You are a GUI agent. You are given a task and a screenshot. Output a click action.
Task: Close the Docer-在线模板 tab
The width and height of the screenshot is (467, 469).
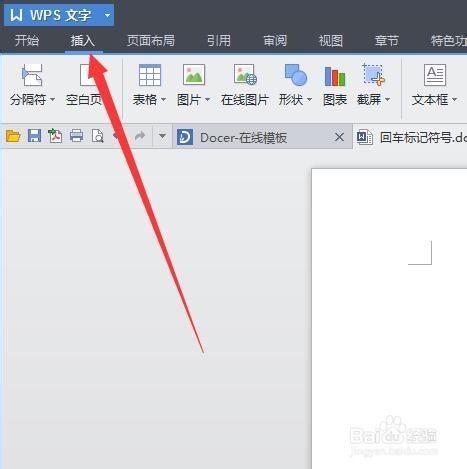[339, 137]
